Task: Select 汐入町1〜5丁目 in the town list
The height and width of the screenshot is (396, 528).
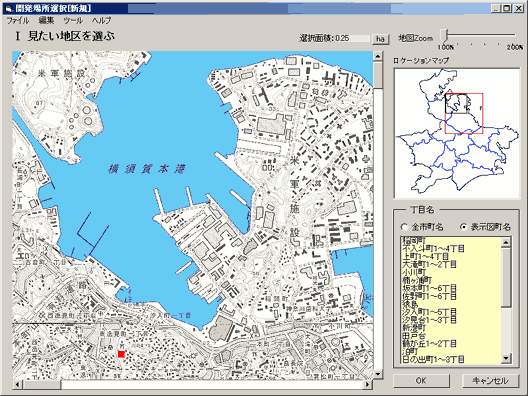Action: [430, 312]
